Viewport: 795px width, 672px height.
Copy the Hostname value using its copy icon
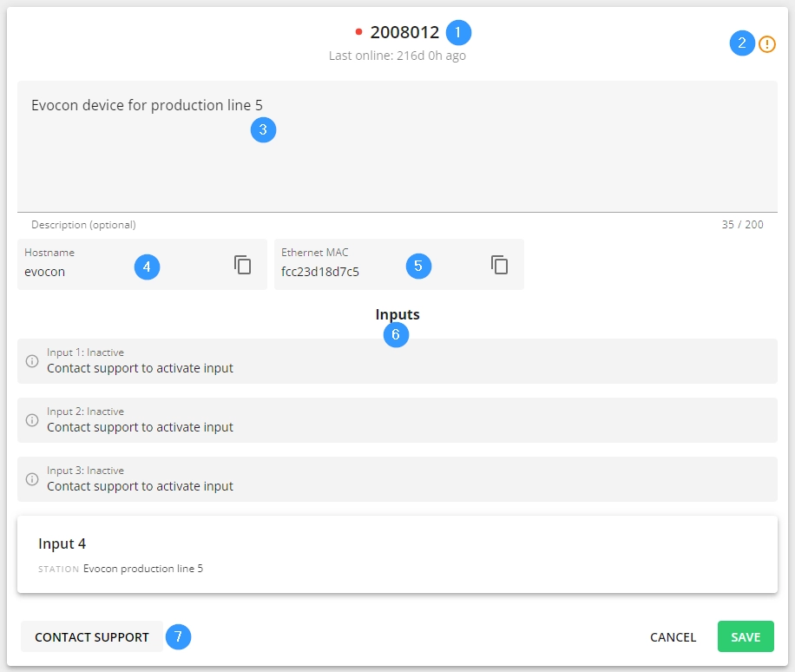click(243, 265)
